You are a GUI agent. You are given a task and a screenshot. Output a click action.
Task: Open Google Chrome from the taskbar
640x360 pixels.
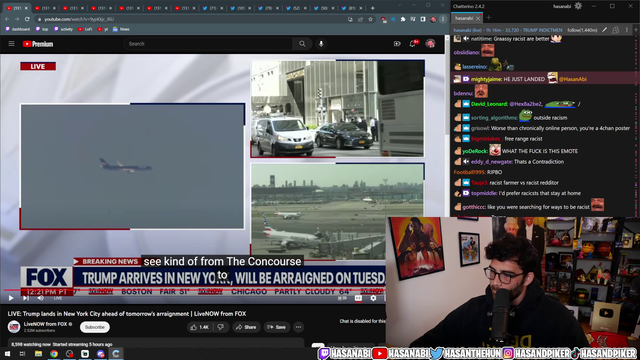[x=53, y=354]
